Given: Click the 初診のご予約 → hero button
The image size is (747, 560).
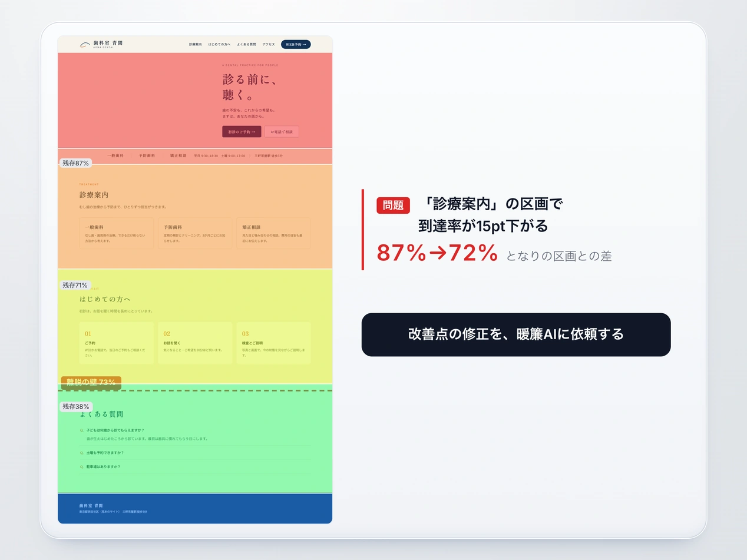Looking at the screenshot, I should click(242, 132).
